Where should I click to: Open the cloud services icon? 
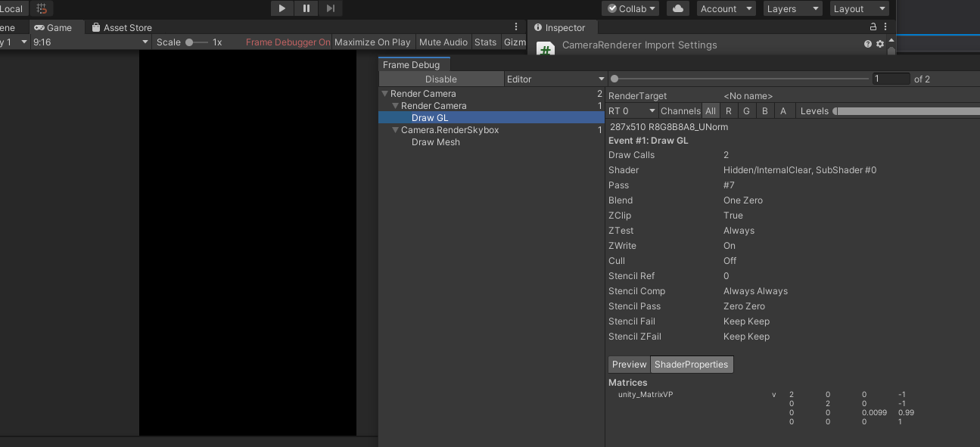coord(678,8)
